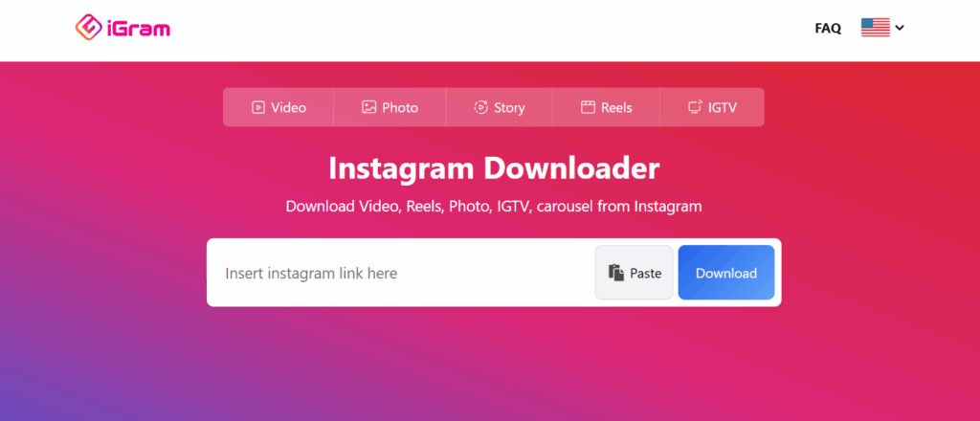Viewport: 980px width, 421px height.
Task: Click the IGTV television icon
Action: pos(695,107)
